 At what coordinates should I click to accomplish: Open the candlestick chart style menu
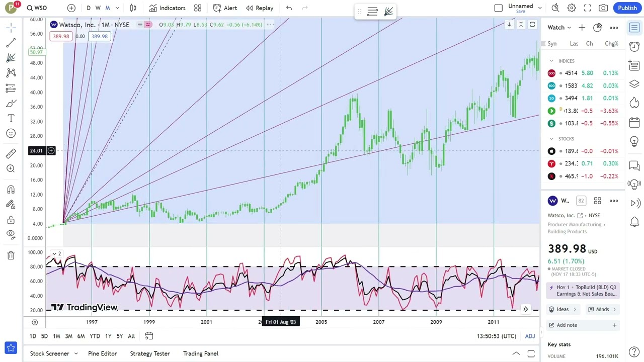coord(133,8)
